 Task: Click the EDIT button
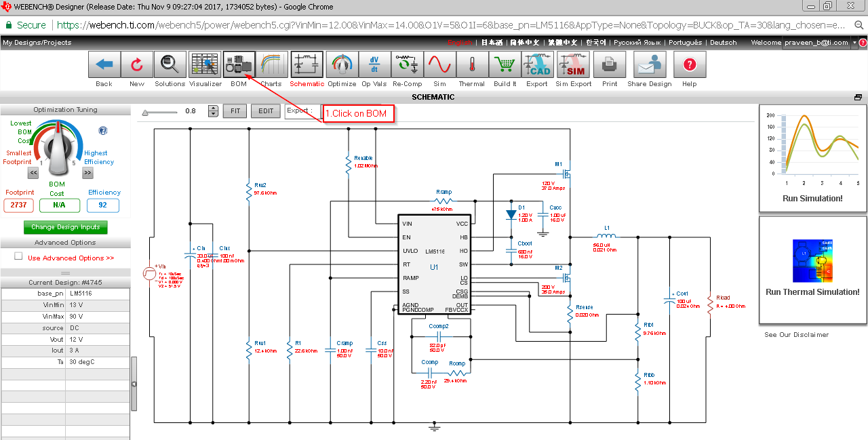click(x=266, y=111)
